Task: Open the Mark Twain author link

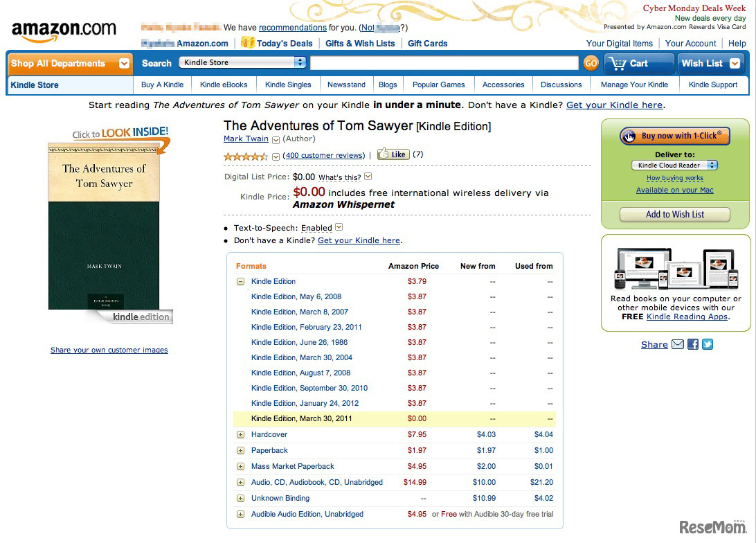Action: pos(246,139)
